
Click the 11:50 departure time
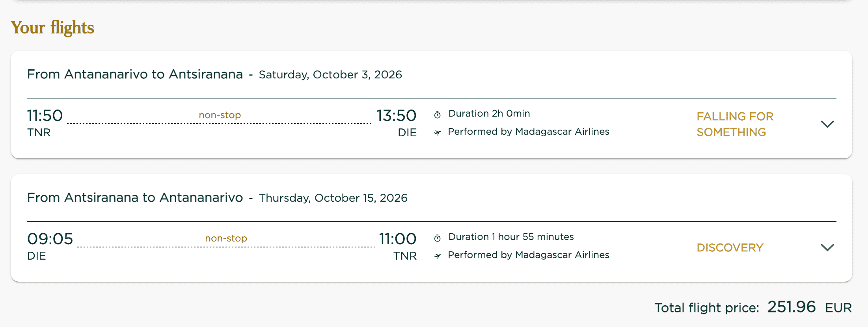pos(45,116)
